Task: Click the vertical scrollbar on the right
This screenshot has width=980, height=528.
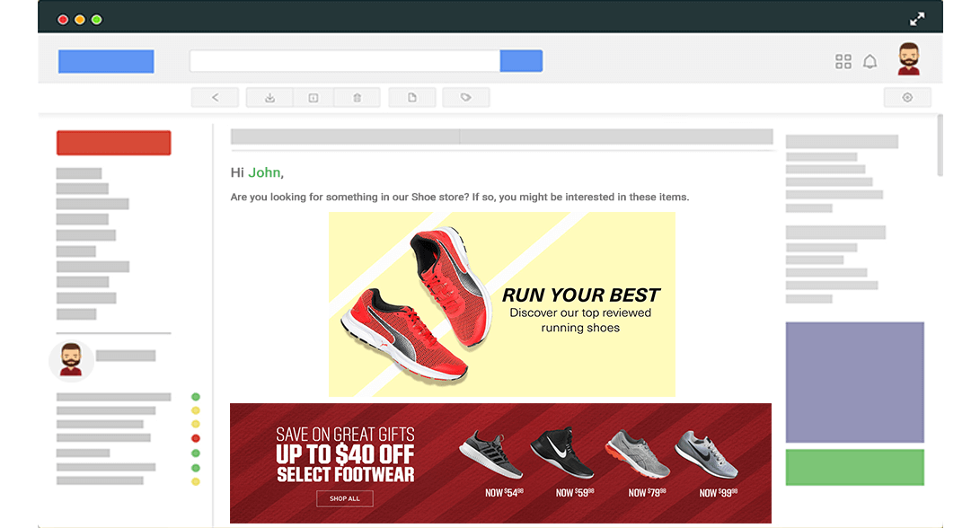Action: pyautogui.click(x=940, y=145)
